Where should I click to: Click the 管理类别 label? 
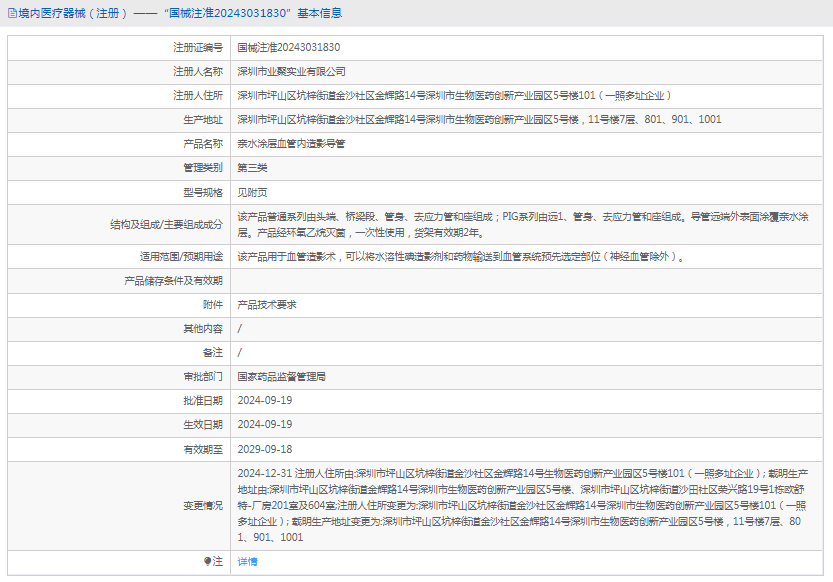click(203, 168)
